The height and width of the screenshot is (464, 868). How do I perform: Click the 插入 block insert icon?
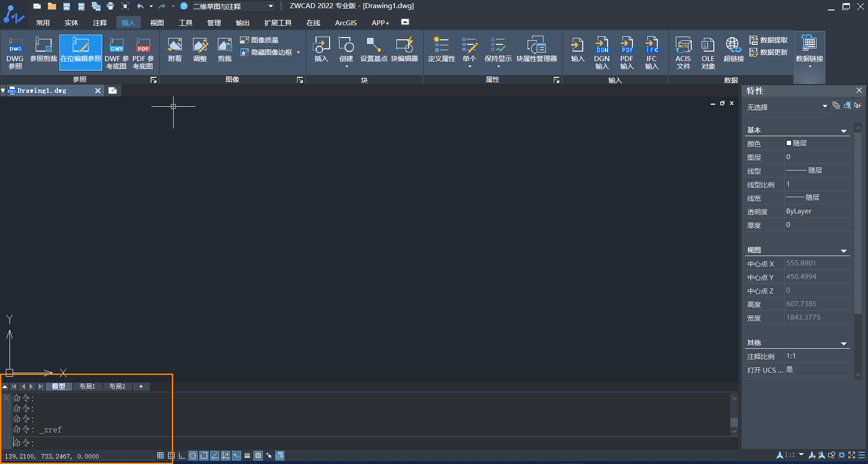point(321,50)
